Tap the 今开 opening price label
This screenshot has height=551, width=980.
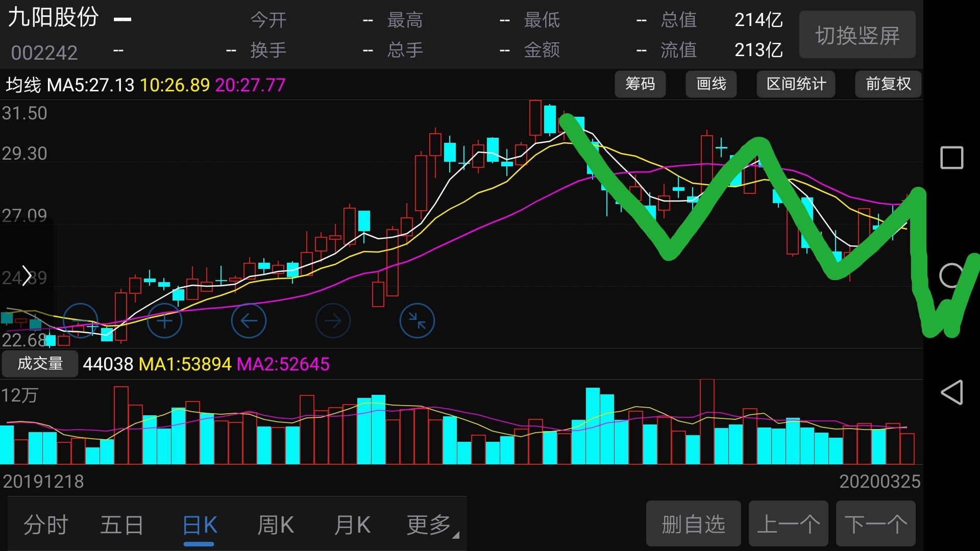[x=268, y=20]
